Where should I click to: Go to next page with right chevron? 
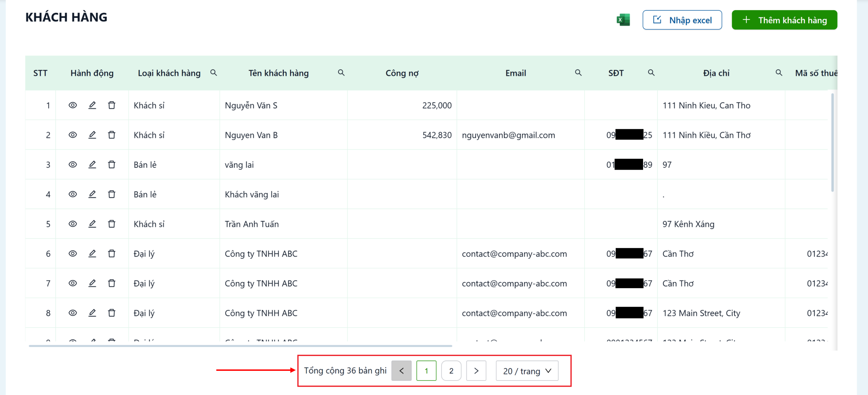476,371
